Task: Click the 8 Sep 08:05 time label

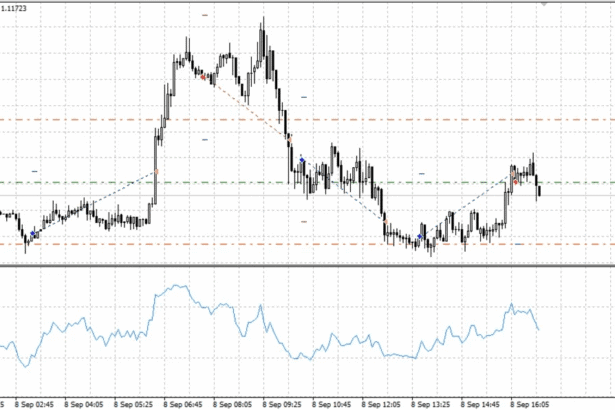Action: [x=232, y=405]
